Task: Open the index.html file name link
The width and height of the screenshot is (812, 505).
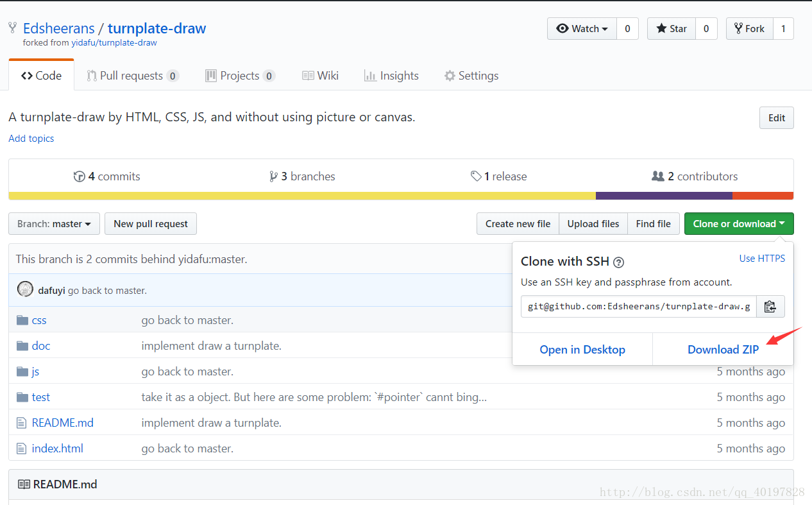Action: tap(58, 449)
